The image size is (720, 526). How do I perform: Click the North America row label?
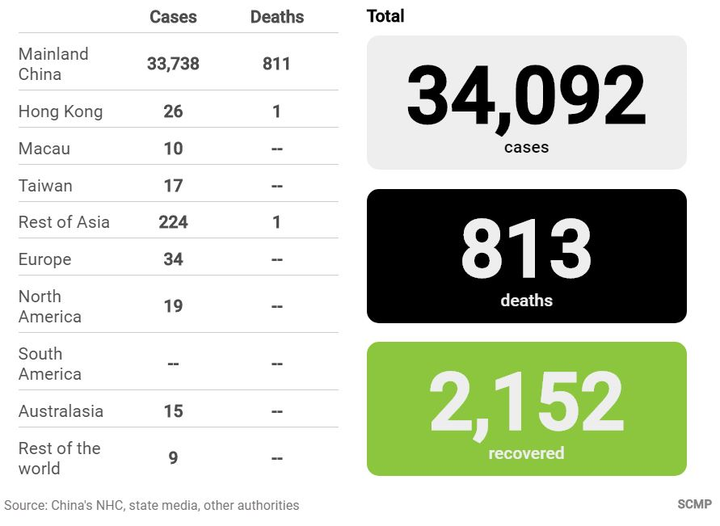coord(50,306)
